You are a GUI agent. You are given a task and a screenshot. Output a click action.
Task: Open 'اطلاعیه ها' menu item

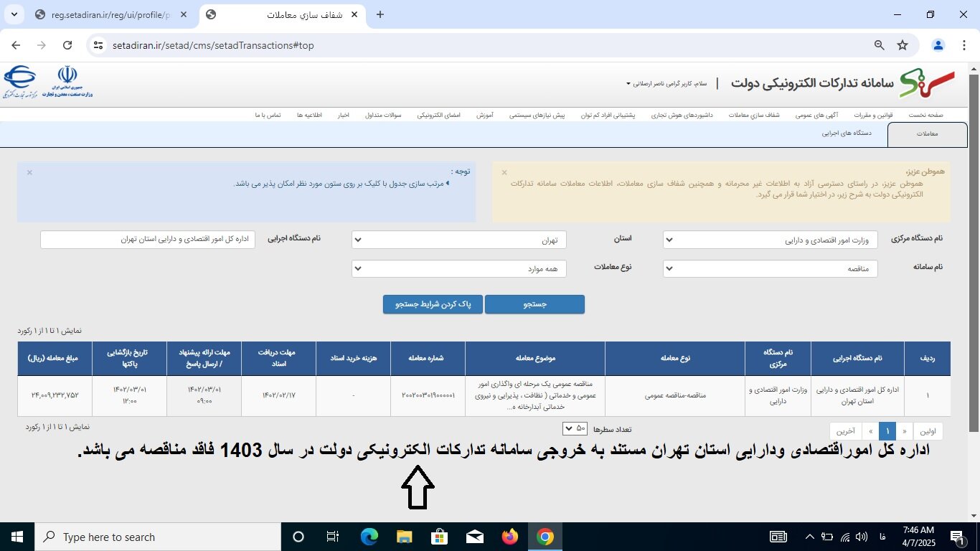pyautogui.click(x=310, y=115)
